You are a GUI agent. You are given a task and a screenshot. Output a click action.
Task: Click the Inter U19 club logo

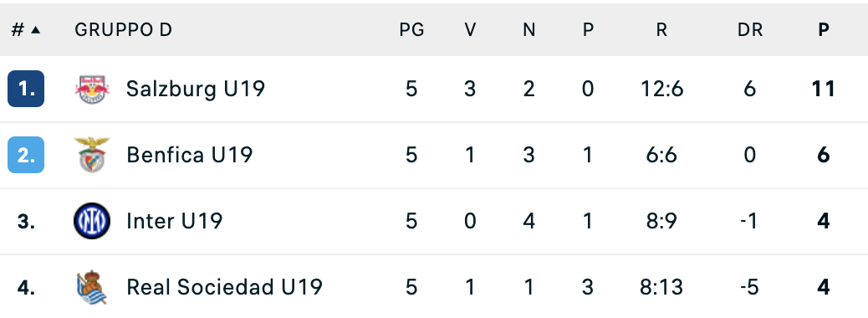92,221
